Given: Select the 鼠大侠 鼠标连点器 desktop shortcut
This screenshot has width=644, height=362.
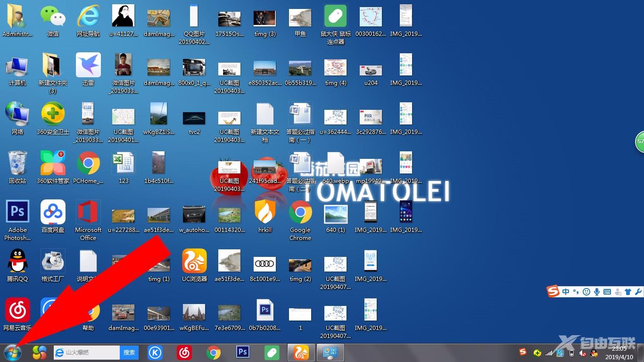Looking at the screenshot, I should [x=336, y=25].
